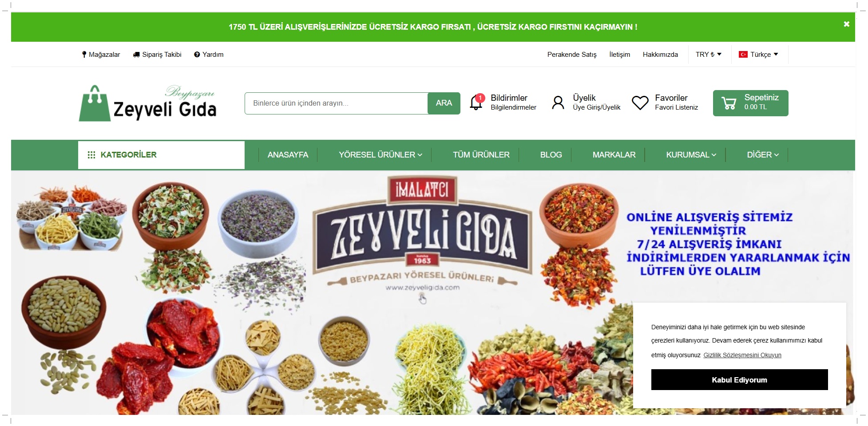The height and width of the screenshot is (426, 868).
Task: Focus the product search input field
Action: point(336,103)
